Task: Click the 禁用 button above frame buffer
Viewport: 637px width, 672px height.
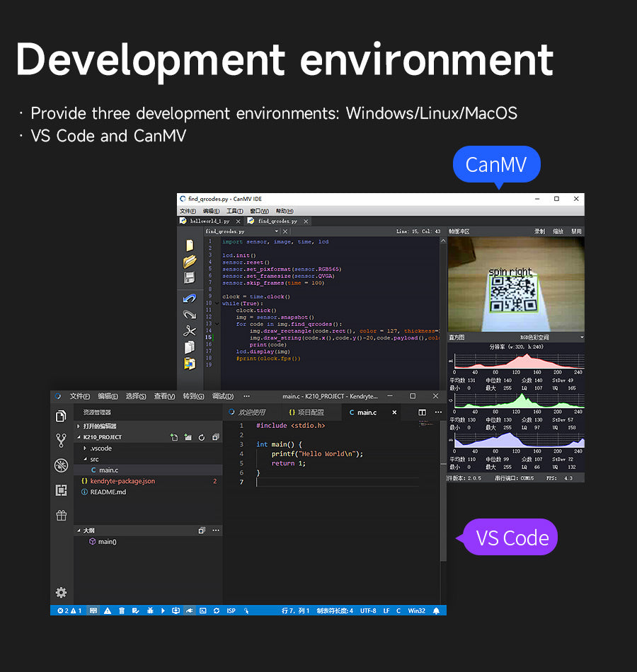Action: click(576, 231)
